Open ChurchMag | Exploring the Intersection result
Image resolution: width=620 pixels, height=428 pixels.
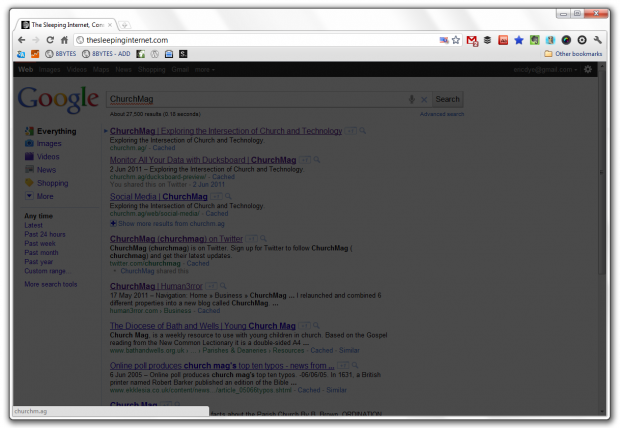pos(226,131)
